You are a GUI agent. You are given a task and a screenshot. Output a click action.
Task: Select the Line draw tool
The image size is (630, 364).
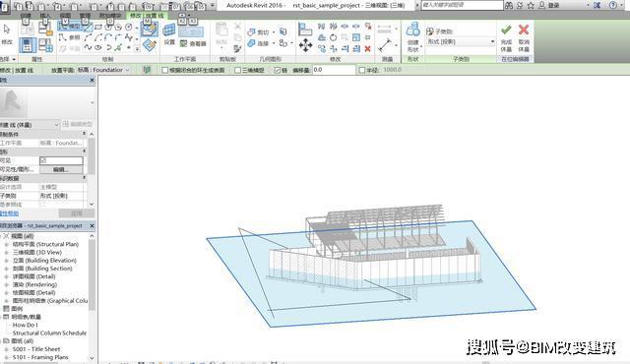click(x=88, y=27)
